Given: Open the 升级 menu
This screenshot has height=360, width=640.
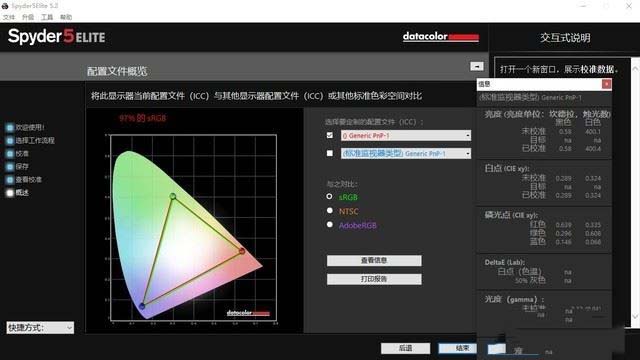Looking at the screenshot, I should [28, 17].
